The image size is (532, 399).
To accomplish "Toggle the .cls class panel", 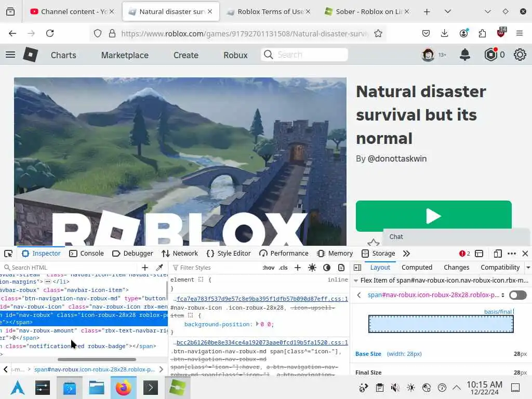I will [283, 268].
